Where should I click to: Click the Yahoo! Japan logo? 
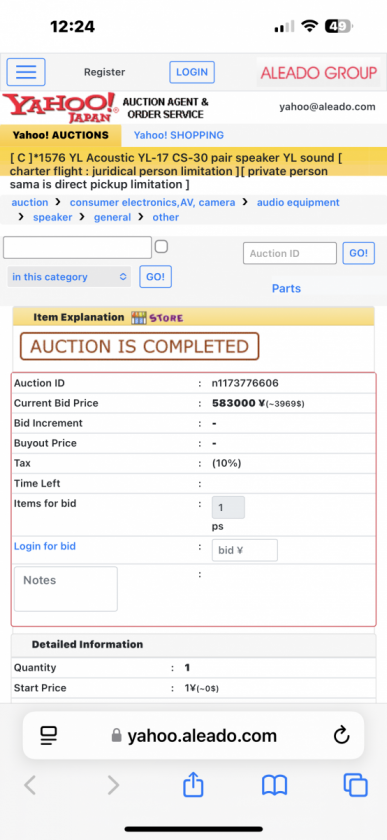coord(59,107)
